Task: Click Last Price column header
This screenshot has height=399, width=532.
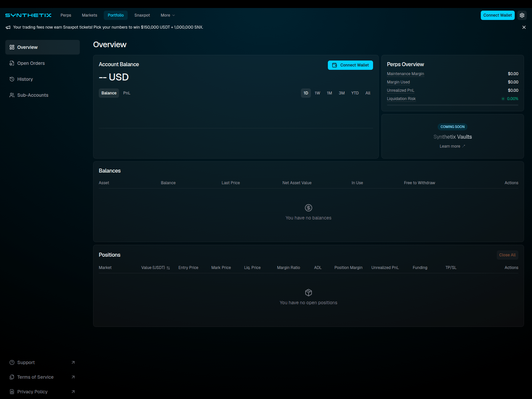Action: [231, 183]
